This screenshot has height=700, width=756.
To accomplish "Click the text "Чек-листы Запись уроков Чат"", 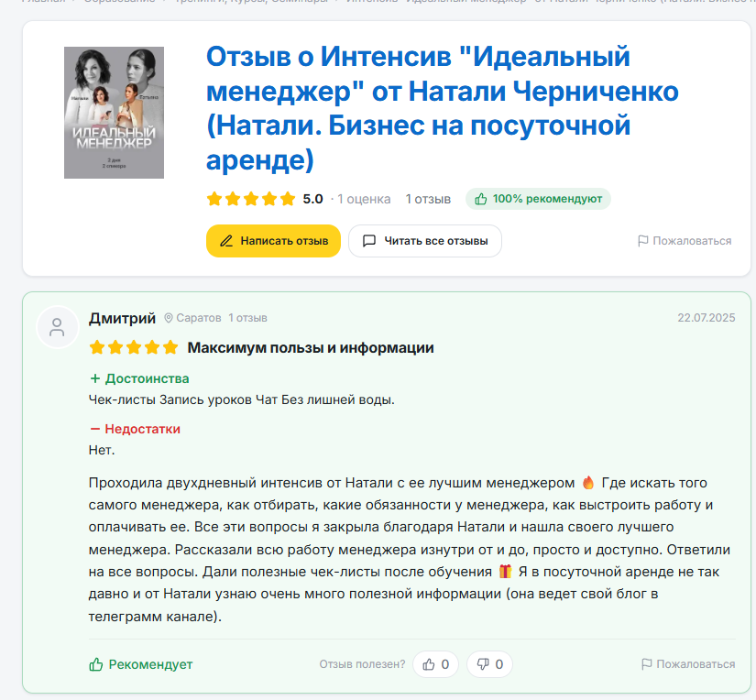I will 183,399.
